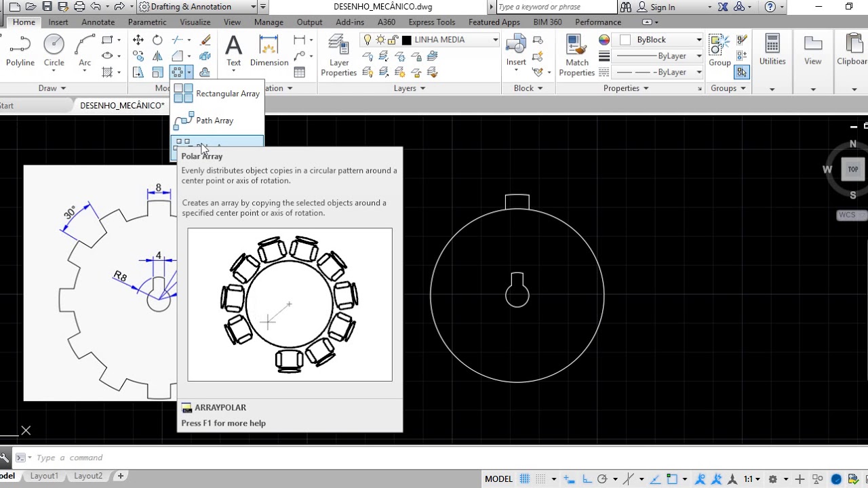This screenshot has height=488, width=868.
Task: Select the Polyline tool
Action: tap(20, 52)
